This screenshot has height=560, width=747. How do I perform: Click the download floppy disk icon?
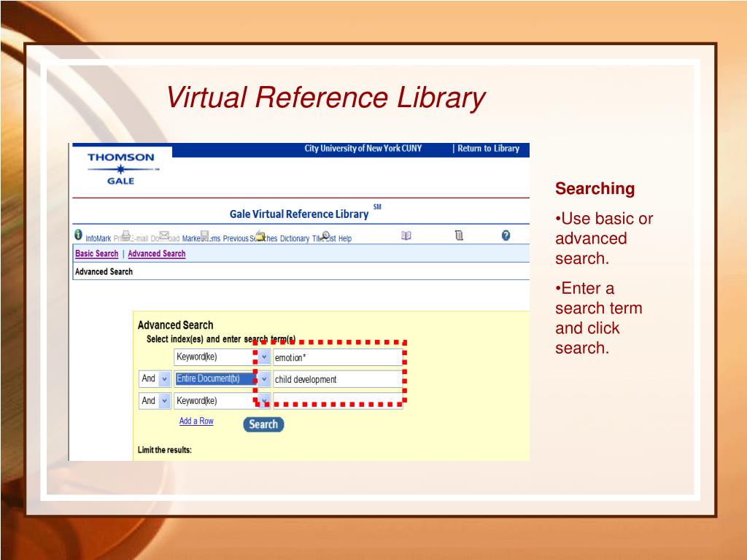point(204,236)
